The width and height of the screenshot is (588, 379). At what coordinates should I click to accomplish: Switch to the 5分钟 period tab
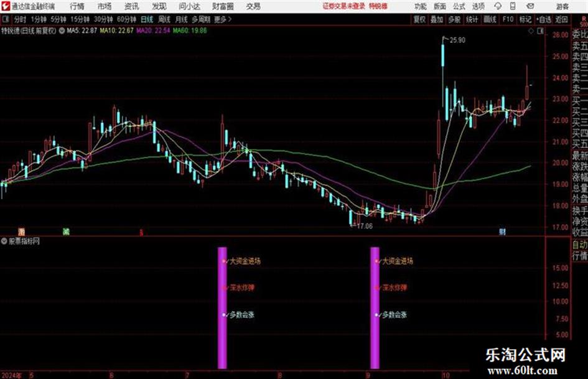tap(58, 19)
